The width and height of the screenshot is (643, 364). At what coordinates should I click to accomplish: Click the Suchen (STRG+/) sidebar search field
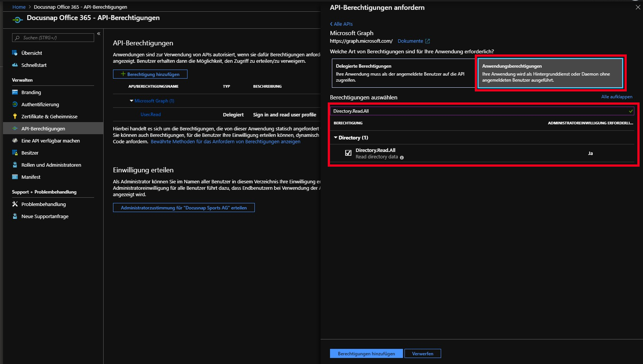pyautogui.click(x=53, y=38)
